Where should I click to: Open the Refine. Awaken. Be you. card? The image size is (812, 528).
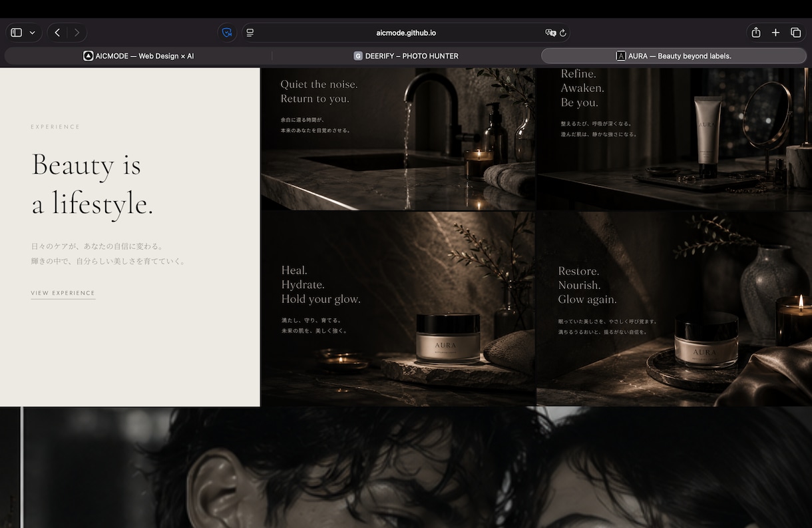(x=674, y=138)
